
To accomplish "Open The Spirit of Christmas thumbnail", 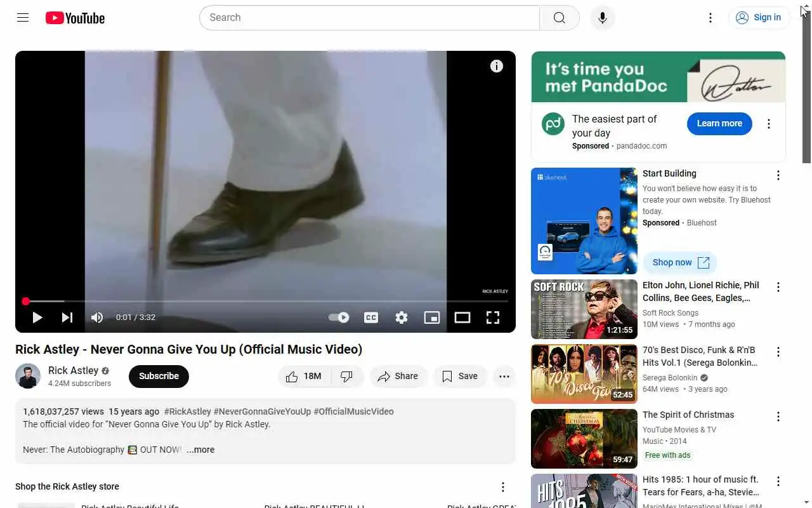I will click(x=584, y=439).
